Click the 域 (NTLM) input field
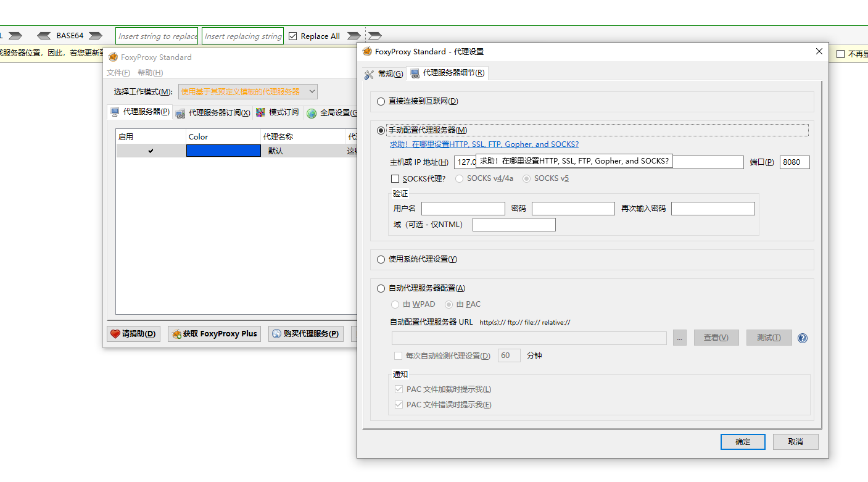Viewport: 868px width, 482px height. point(514,225)
